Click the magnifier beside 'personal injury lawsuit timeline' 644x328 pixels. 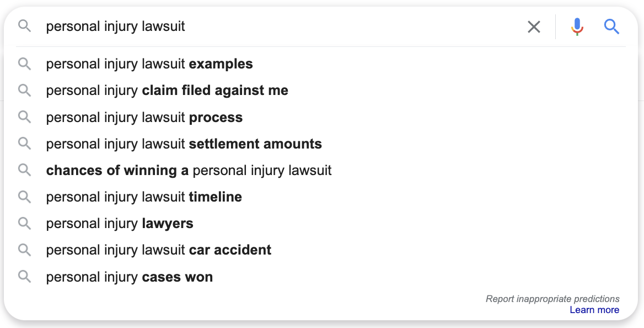click(24, 197)
